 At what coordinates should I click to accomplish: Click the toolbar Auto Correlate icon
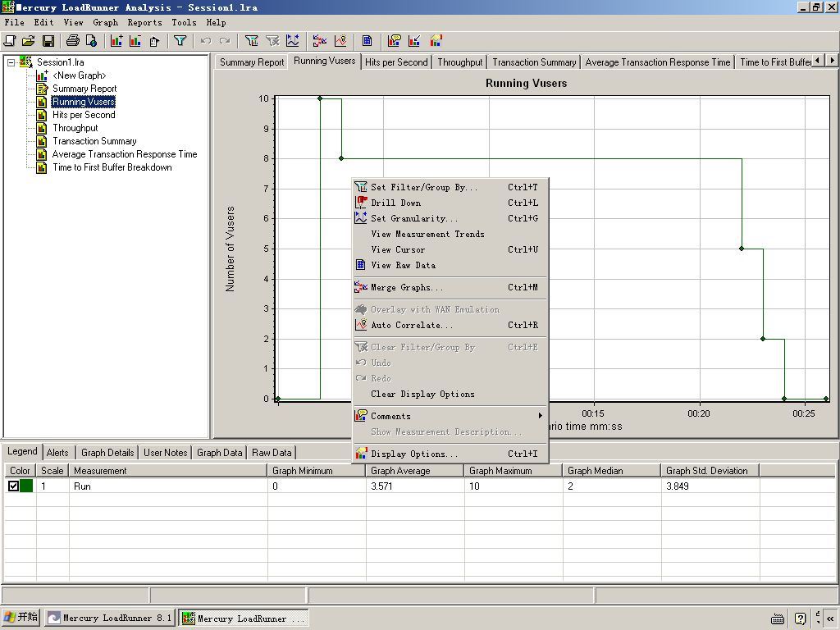[x=340, y=41]
